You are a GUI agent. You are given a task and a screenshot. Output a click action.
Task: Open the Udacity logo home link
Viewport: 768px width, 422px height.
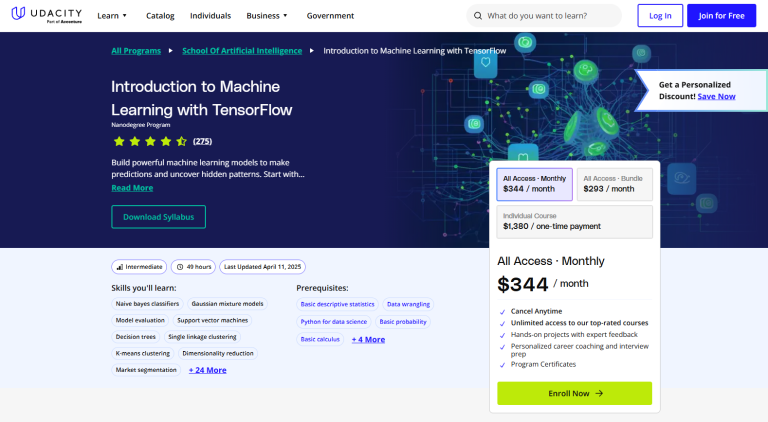tap(47, 15)
